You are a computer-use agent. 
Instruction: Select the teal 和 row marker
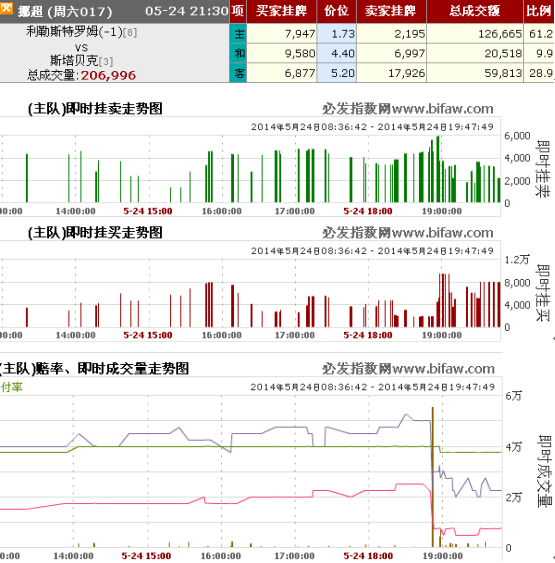click(x=238, y=53)
